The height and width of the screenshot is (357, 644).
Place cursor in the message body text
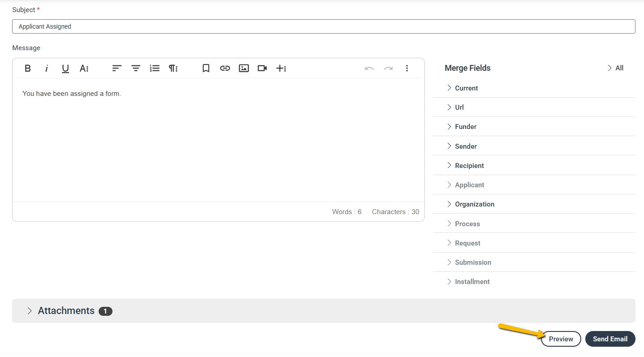click(x=72, y=94)
